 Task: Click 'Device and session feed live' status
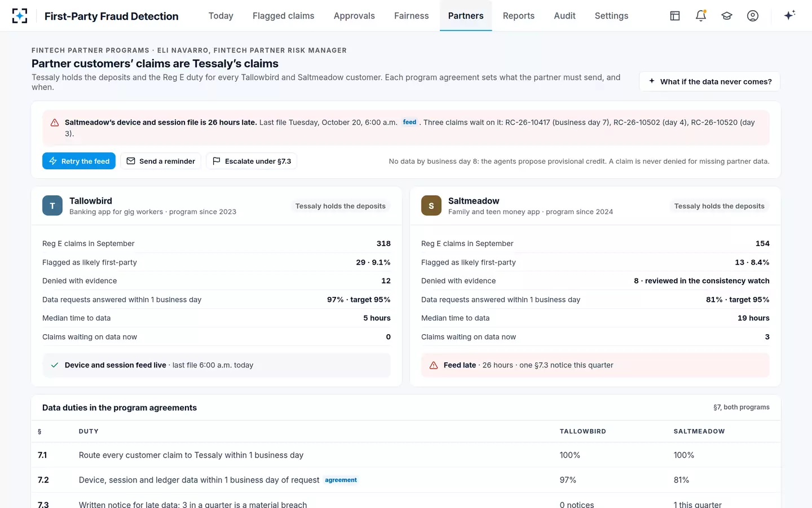click(x=217, y=365)
